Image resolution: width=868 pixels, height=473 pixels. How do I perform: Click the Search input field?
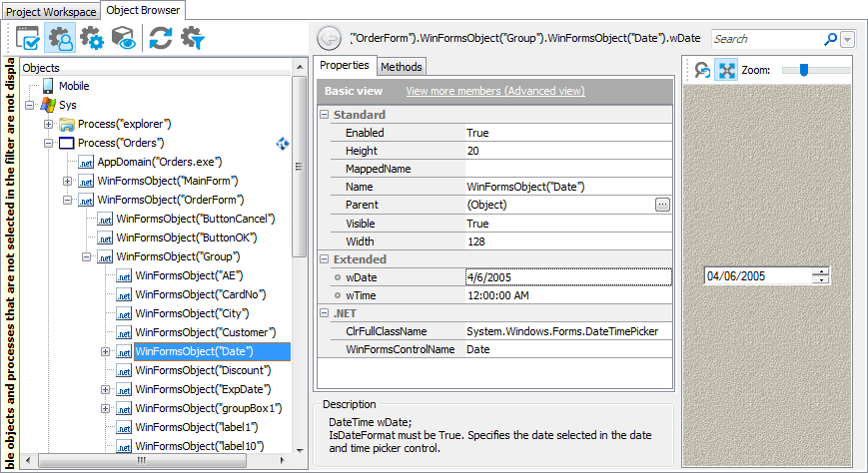pyautogui.click(x=765, y=39)
